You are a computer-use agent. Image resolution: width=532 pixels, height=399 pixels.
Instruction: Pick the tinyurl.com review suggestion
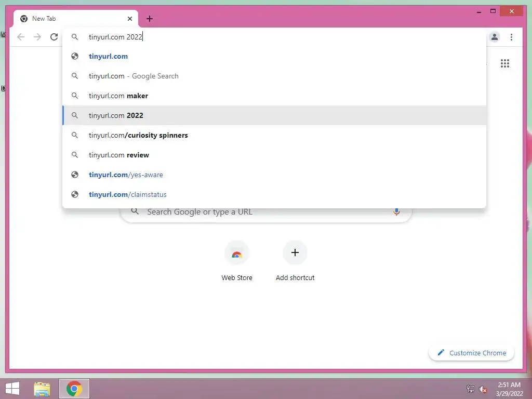(x=274, y=155)
